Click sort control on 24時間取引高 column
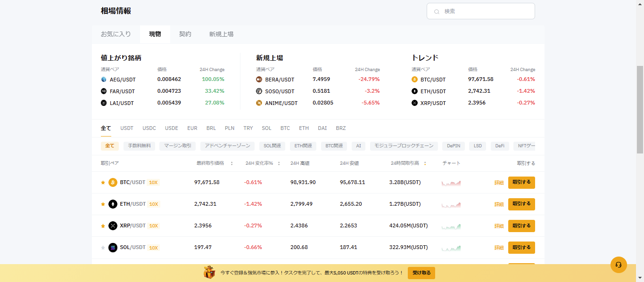This screenshot has width=644, height=282. (x=426, y=163)
